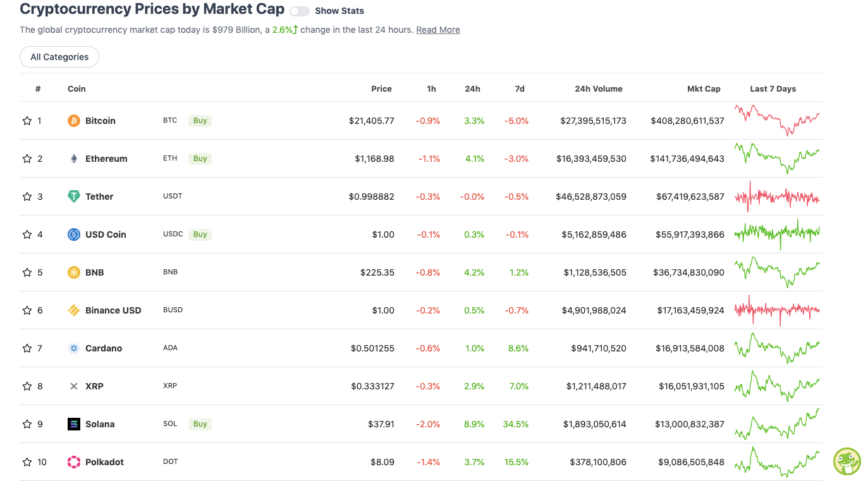
Task: Follow the Read More link
Action: click(x=438, y=30)
